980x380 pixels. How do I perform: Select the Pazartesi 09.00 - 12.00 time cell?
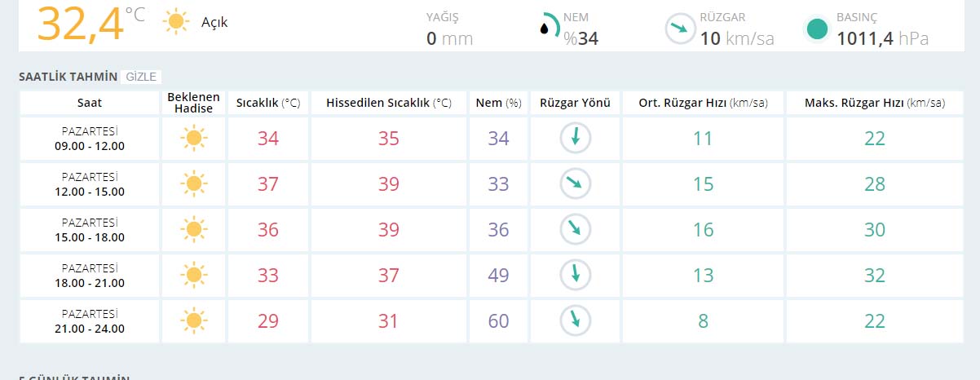pos(90,139)
